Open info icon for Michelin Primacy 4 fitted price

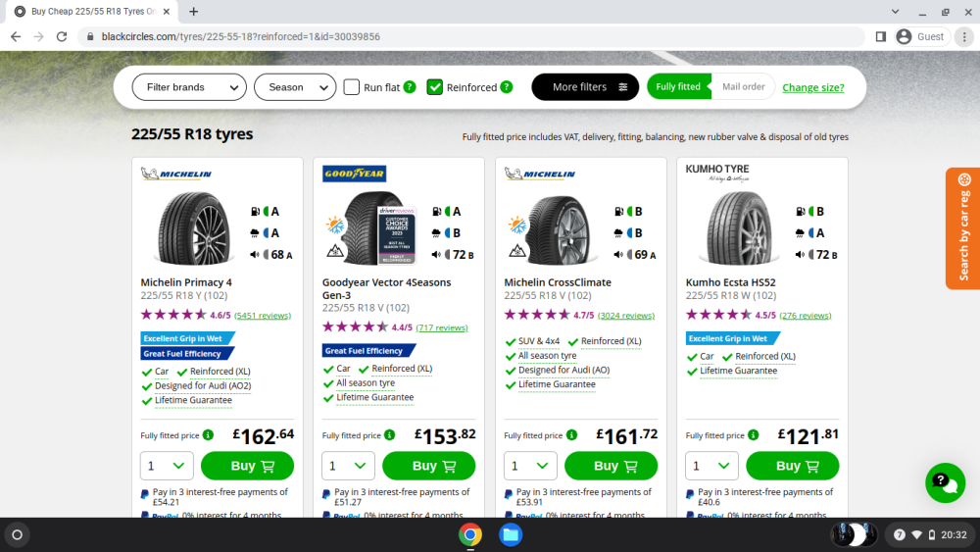tap(208, 435)
